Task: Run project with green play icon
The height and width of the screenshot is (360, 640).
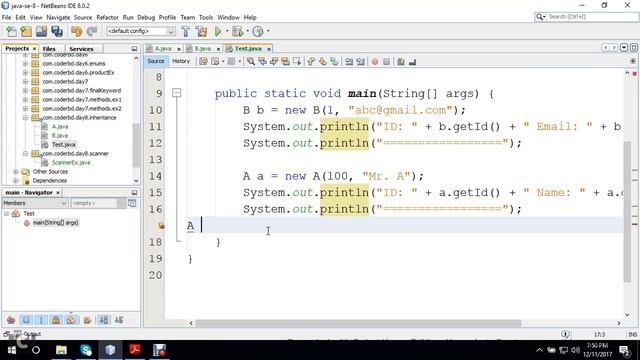Action: (x=218, y=31)
